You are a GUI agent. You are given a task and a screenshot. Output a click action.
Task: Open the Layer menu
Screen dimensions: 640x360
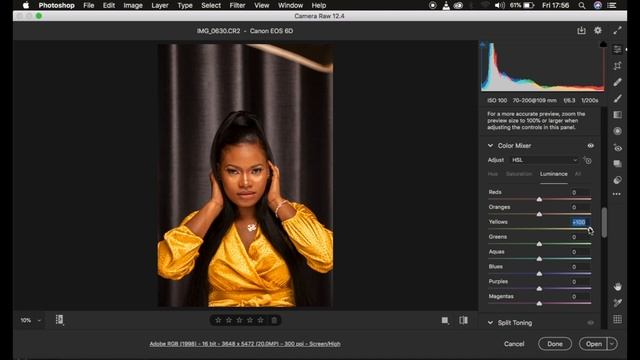[160, 5]
